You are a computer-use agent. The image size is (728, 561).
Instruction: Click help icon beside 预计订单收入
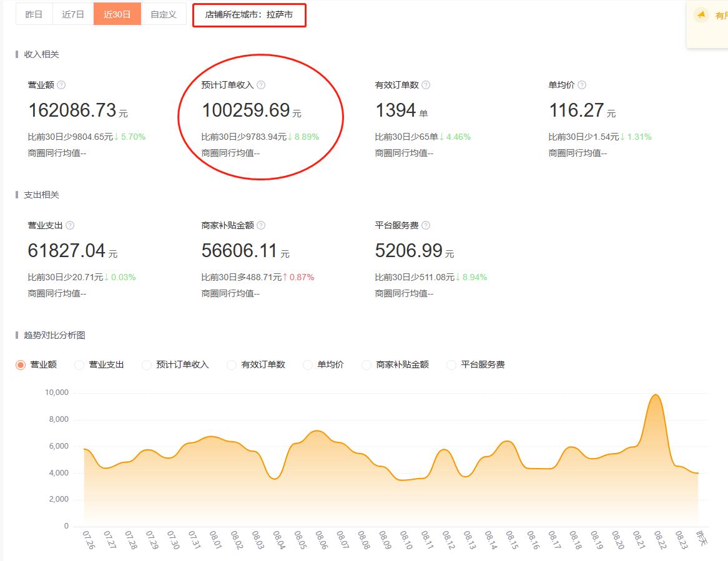261,85
